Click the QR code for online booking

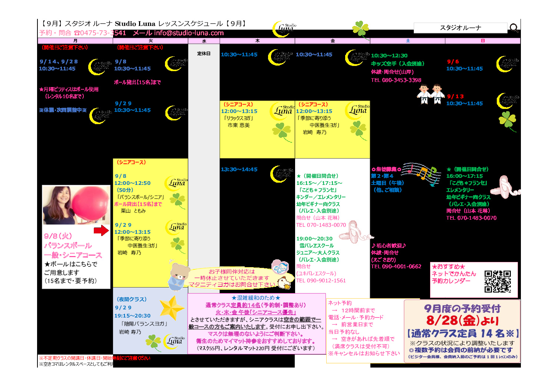tap(498, 281)
